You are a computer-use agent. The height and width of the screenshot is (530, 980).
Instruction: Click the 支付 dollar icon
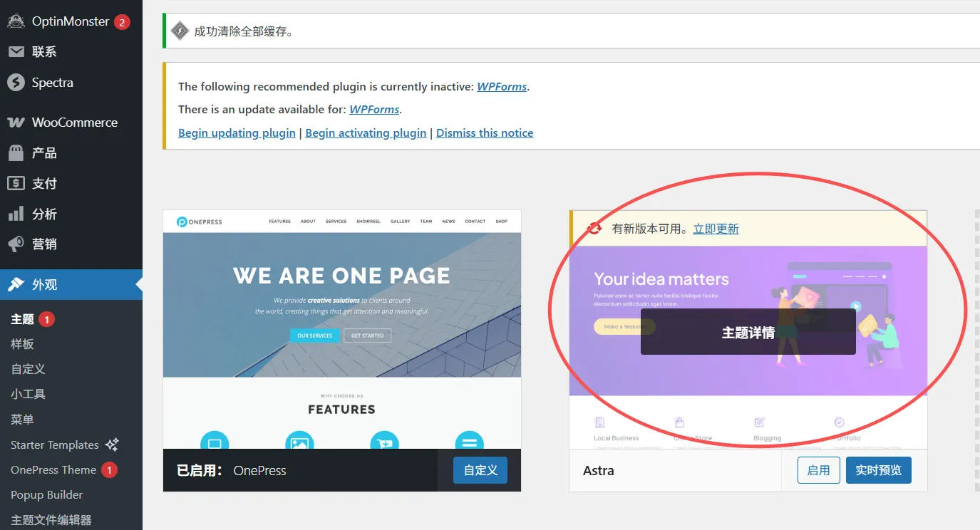click(x=16, y=184)
